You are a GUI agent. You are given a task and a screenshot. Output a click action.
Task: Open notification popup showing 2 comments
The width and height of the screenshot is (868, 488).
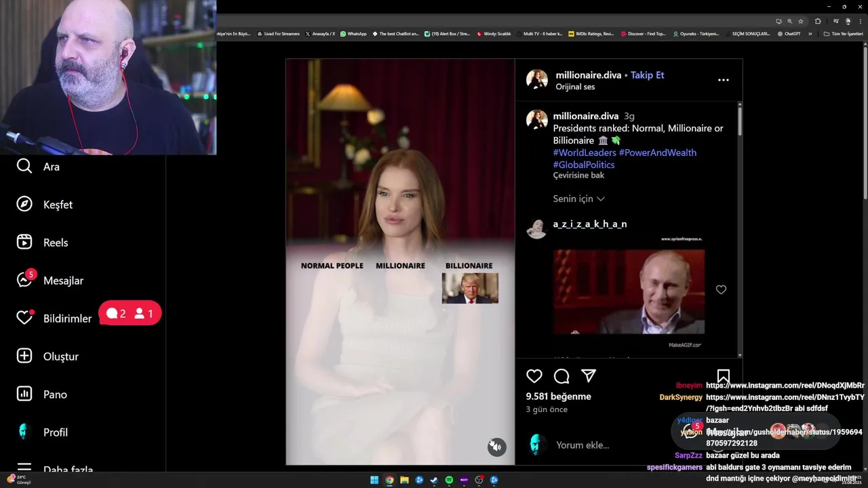tap(130, 314)
